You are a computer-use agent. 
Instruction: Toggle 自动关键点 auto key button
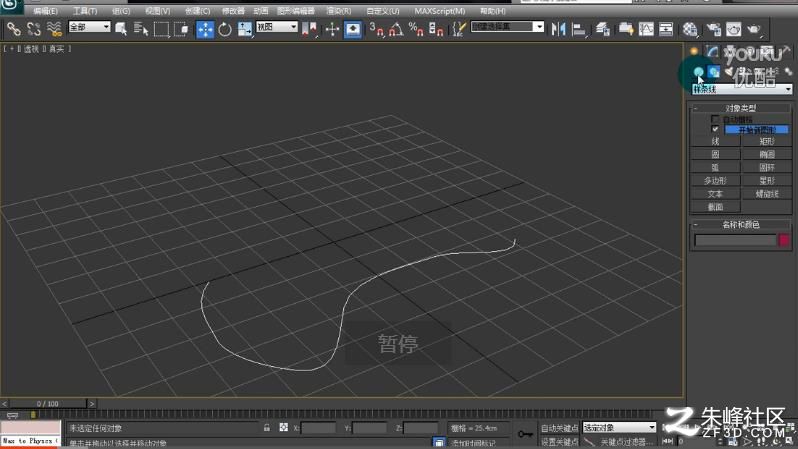(559, 428)
